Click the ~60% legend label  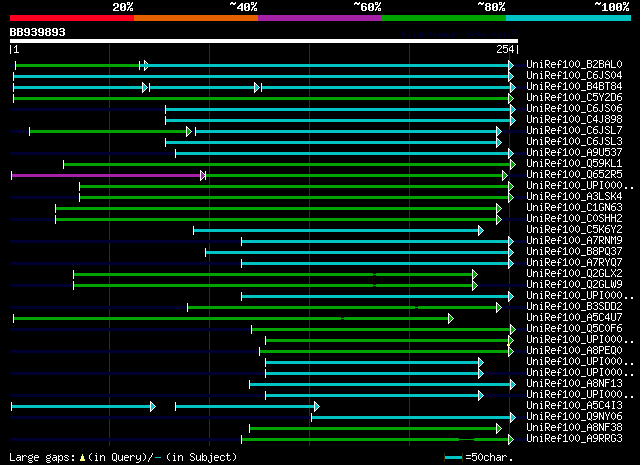coord(367,7)
